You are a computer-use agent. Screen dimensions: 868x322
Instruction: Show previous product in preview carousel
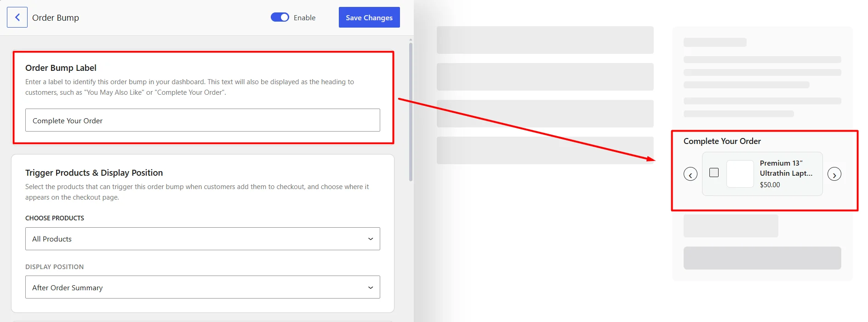pyautogui.click(x=691, y=174)
